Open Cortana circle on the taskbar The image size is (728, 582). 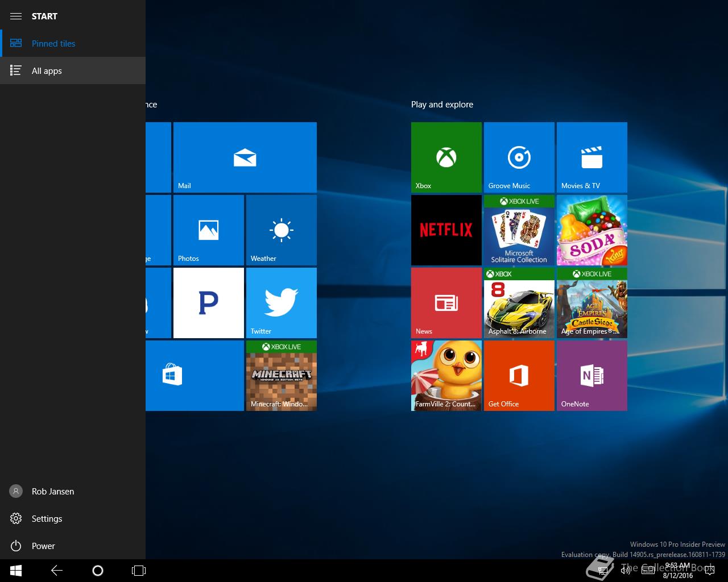[98, 571]
